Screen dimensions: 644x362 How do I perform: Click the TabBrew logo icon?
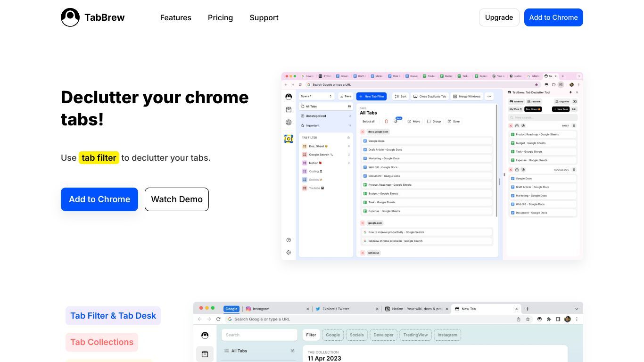coord(70,17)
